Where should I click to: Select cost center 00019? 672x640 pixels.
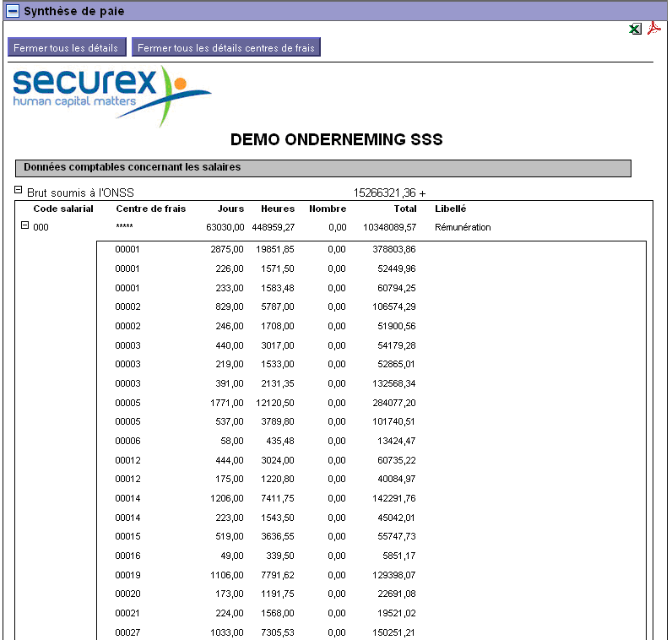point(127,575)
